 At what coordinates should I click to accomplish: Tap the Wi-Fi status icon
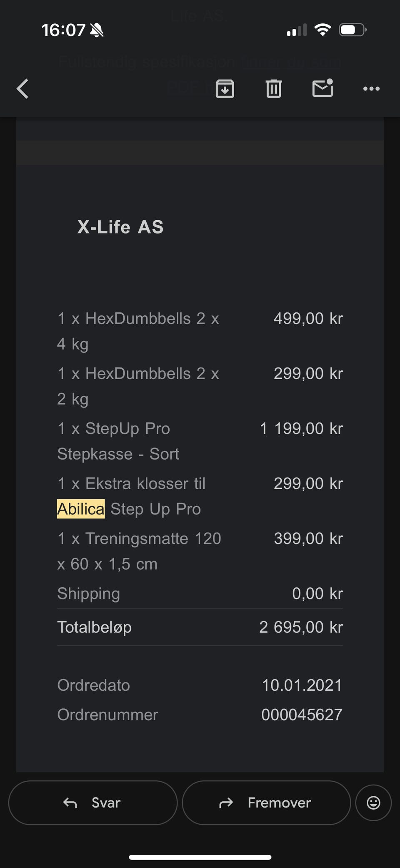tap(322, 30)
